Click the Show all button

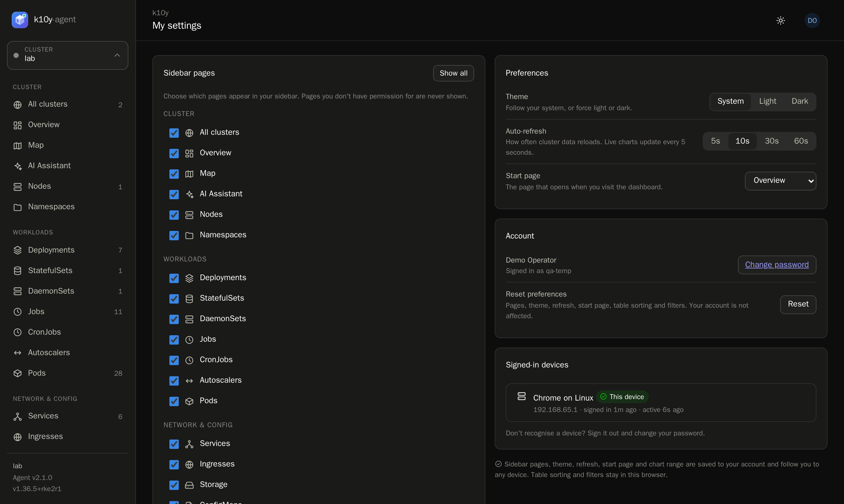click(453, 73)
